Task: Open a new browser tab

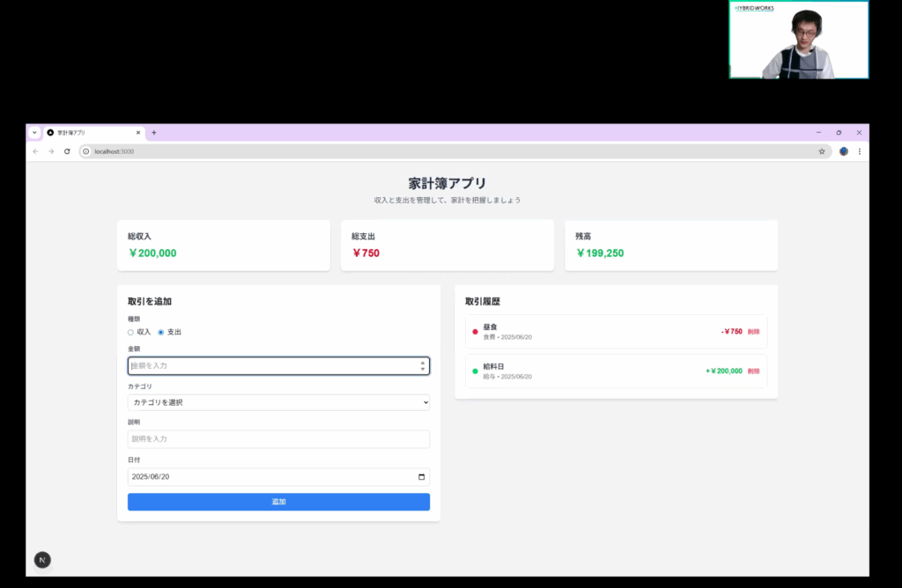Action: click(153, 133)
